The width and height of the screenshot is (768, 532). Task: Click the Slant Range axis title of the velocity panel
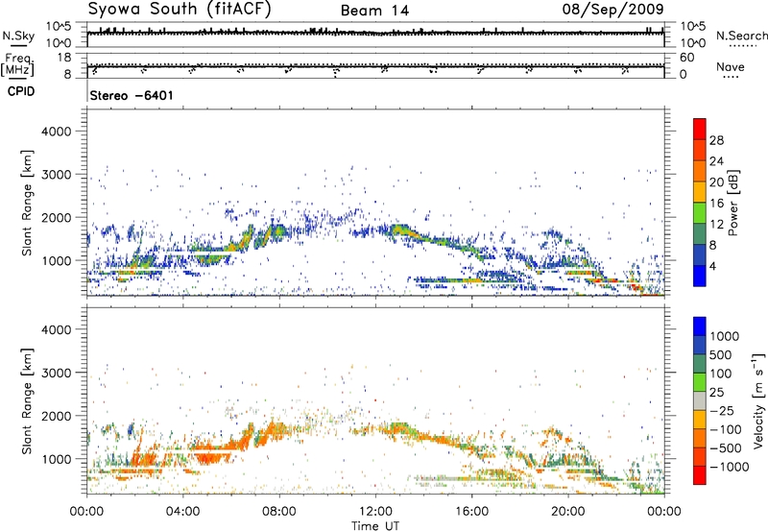pyautogui.click(x=27, y=401)
